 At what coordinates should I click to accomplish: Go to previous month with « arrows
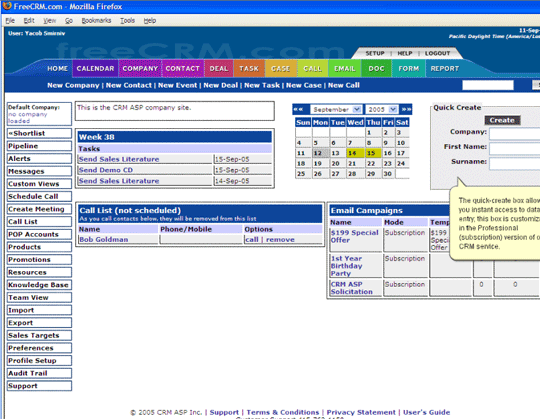click(x=299, y=109)
